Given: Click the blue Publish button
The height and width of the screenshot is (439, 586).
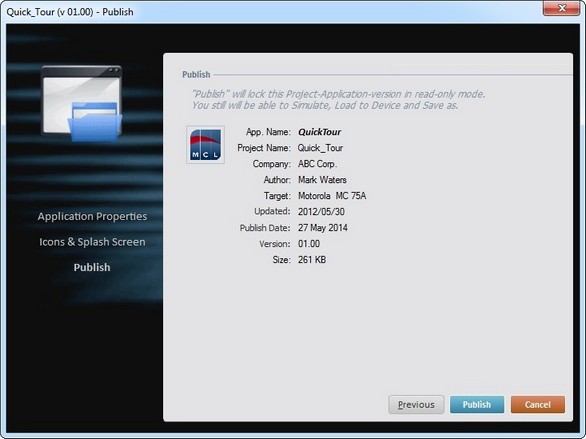Looking at the screenshot, I should click(x=477, y=405).
